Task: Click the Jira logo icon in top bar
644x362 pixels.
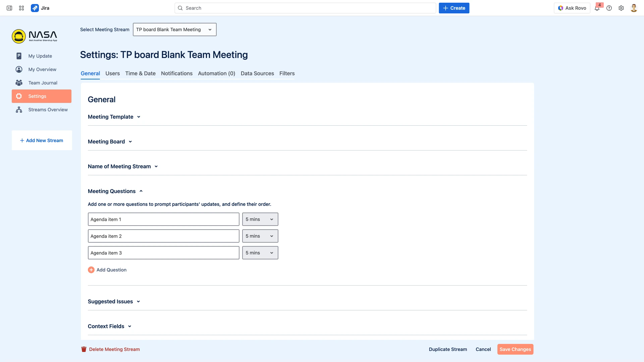Action: 35,8
